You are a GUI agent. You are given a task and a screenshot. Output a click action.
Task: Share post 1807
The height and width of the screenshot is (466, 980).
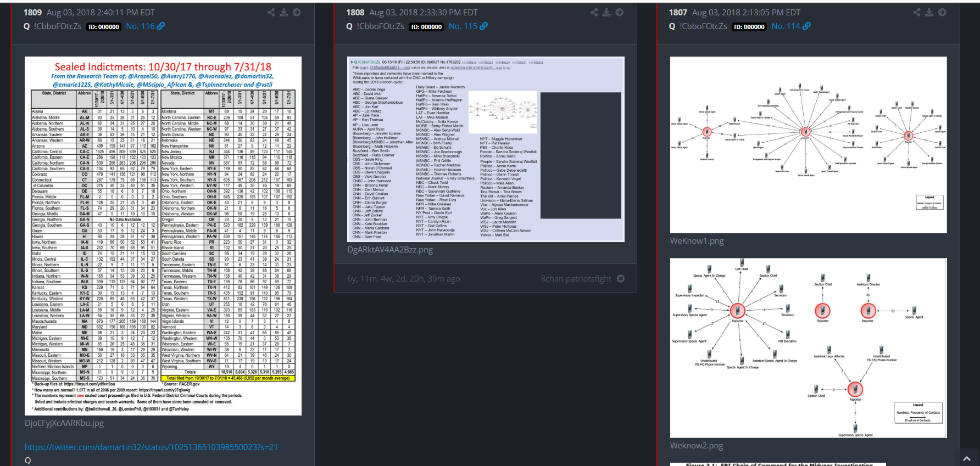pyautogui.click(x=917, y=12)
